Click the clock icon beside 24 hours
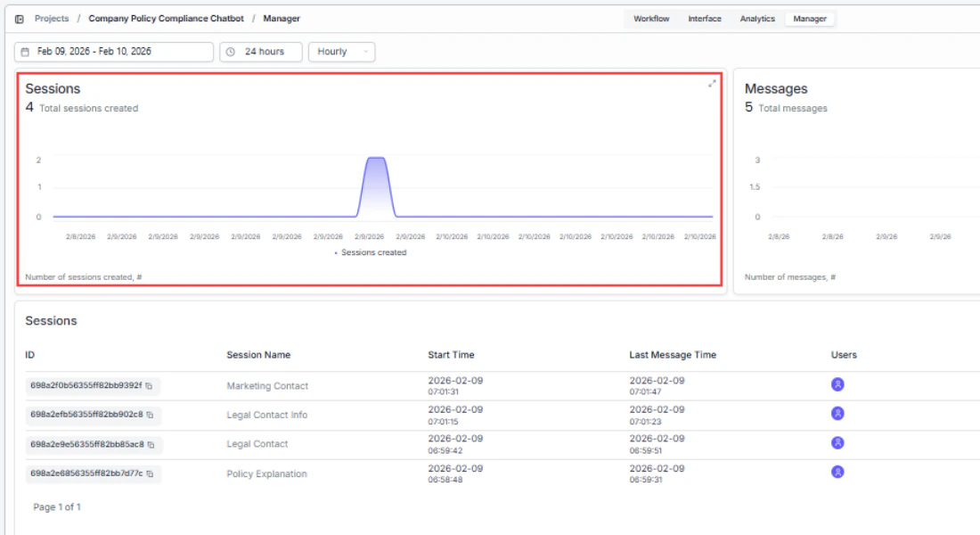Image resolution: width=980 pixels, height=535 pixels. 231,52
